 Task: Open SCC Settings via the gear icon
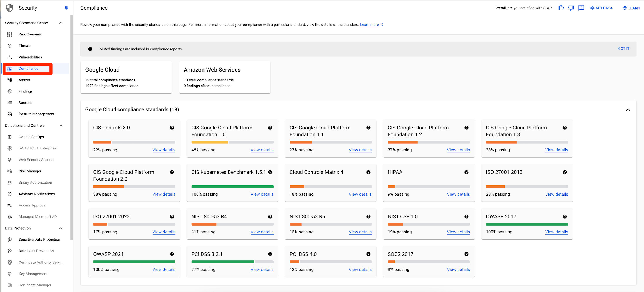click(592, 8)
